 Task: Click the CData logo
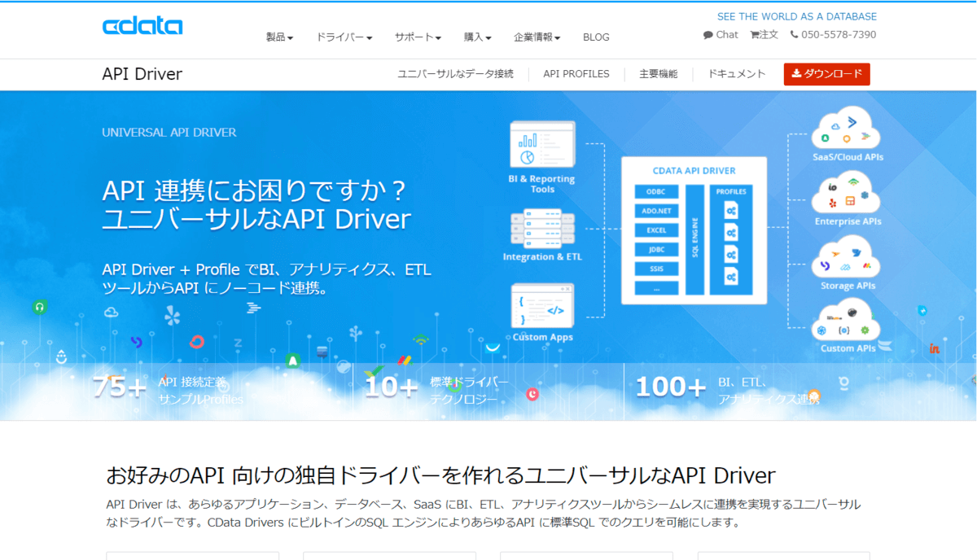click(x=142, y=26)
